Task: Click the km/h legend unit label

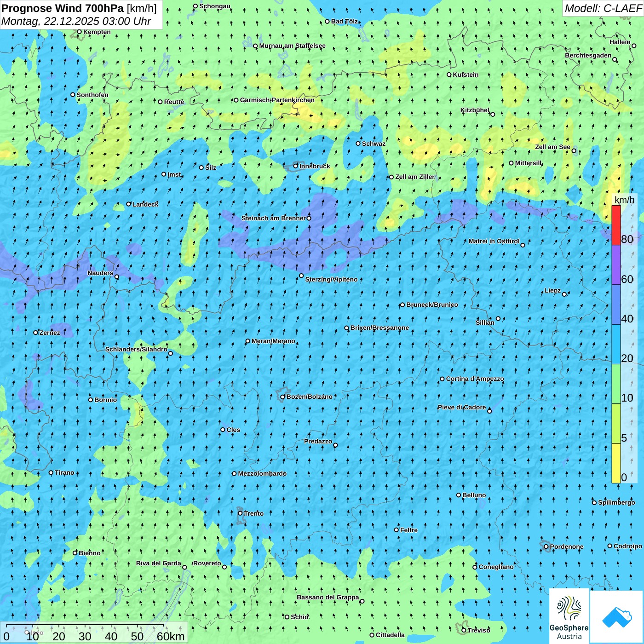Action: 624,199
